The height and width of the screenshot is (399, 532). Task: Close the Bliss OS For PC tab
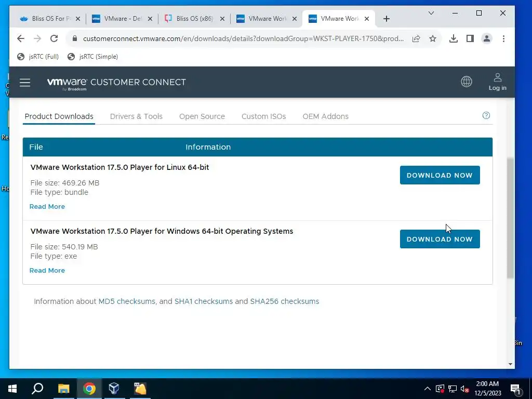pyautogui.click(x=78, y=19)
